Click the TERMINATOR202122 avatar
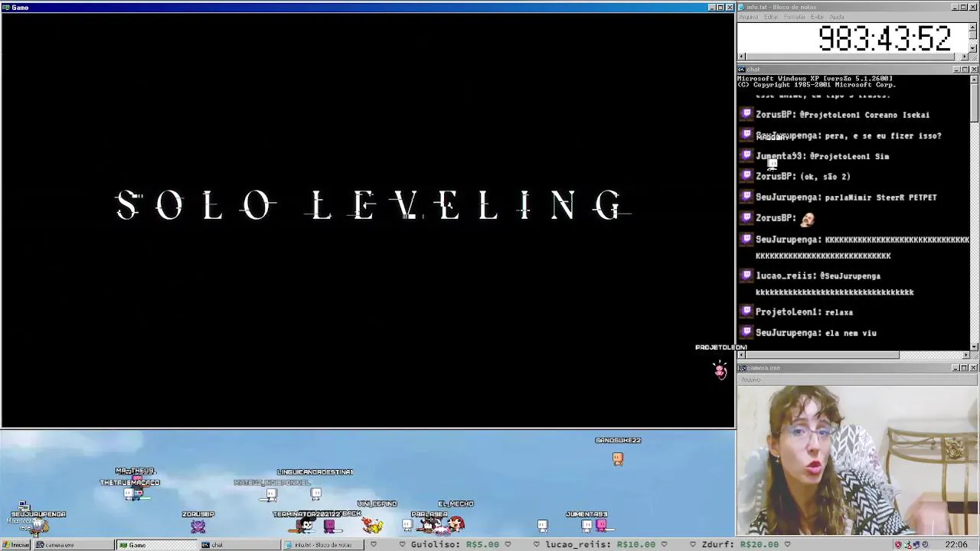This screenshot has height=551, width=980. [x=307, y=525]
